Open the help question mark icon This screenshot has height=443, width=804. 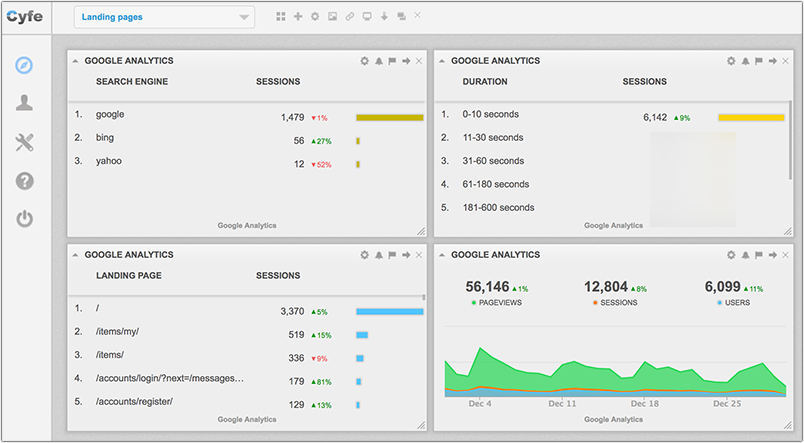(x=24, y=181)
